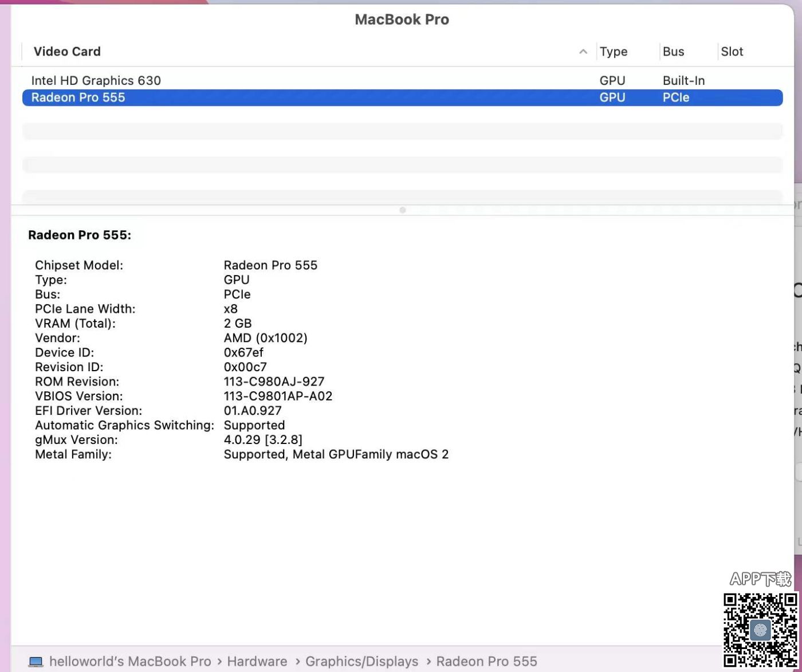Click the Vendor value AMD (0x1002)
The image size is (802, 672).
pyautogui.click(x=265, y=338)
